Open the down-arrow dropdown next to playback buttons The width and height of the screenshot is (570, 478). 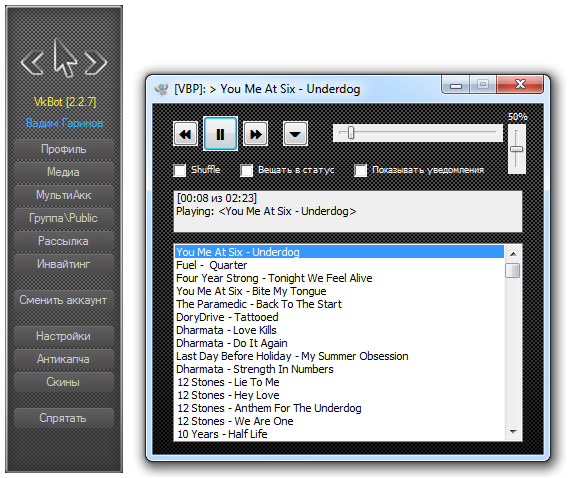tap(295, 134)
